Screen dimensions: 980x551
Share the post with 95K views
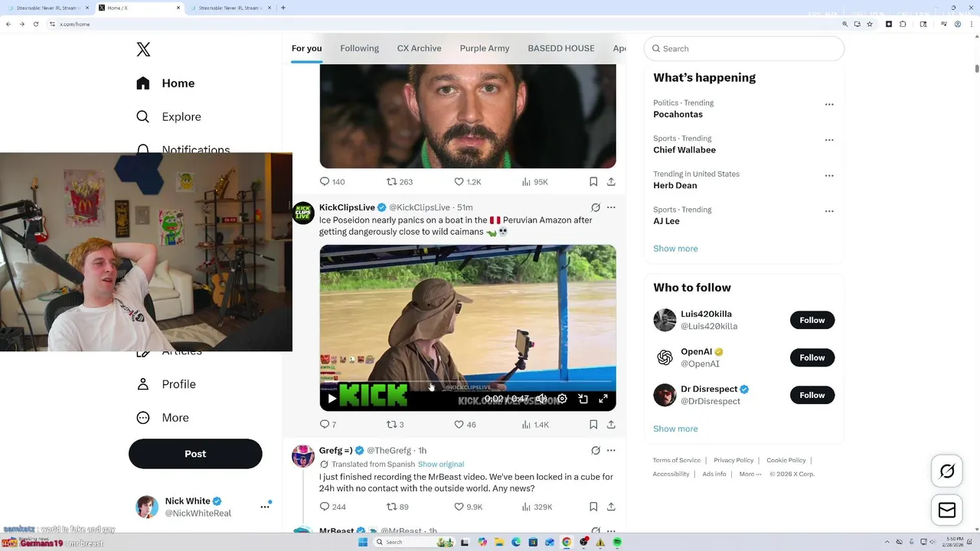611,182
